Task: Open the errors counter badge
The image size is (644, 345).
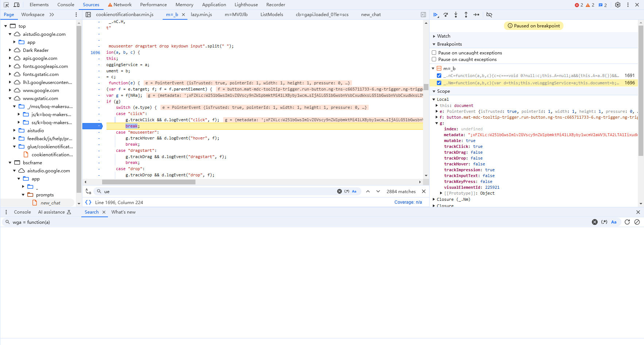Action: point(579,5)
